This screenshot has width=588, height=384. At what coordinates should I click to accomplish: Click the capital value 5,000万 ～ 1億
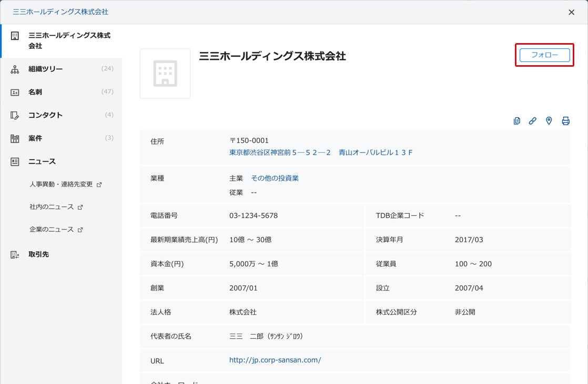pos(254,264)
